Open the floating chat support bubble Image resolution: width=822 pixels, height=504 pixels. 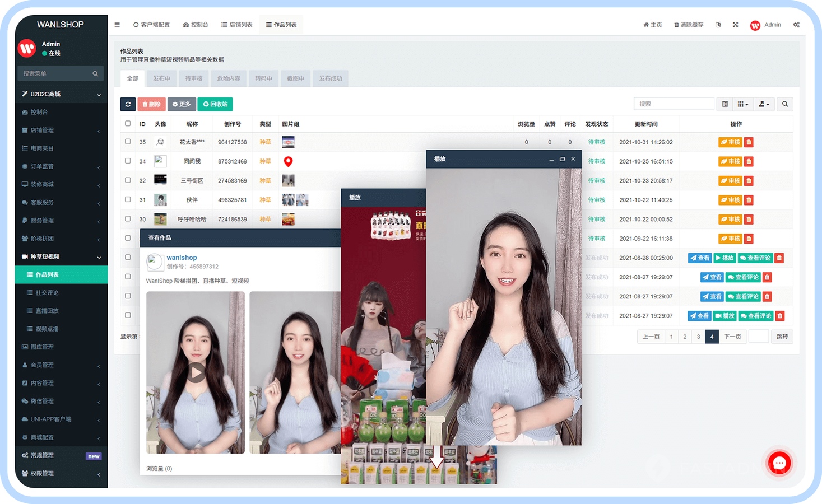[x=779, y=463]
